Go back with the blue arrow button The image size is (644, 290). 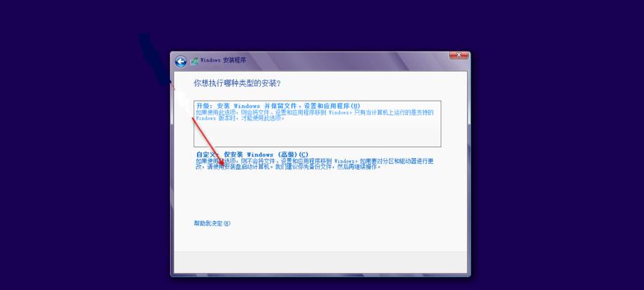(x=180, y=62)
